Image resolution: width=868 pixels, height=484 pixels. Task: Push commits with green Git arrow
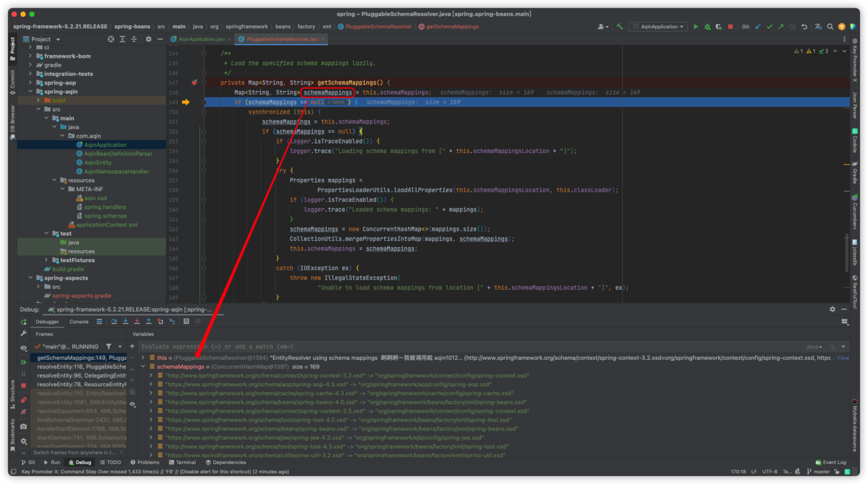[781, 27]
